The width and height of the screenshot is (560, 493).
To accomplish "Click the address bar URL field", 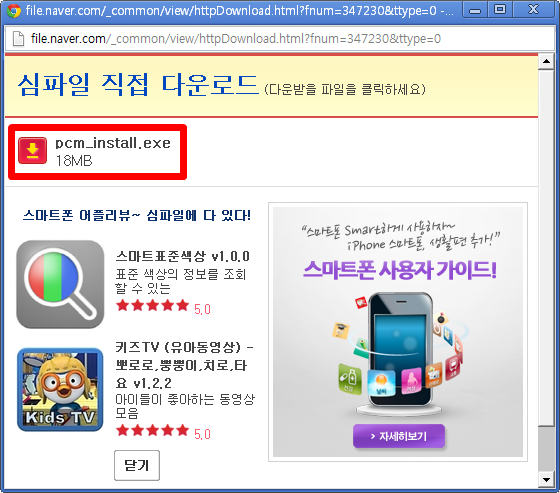I will point(279,39).
